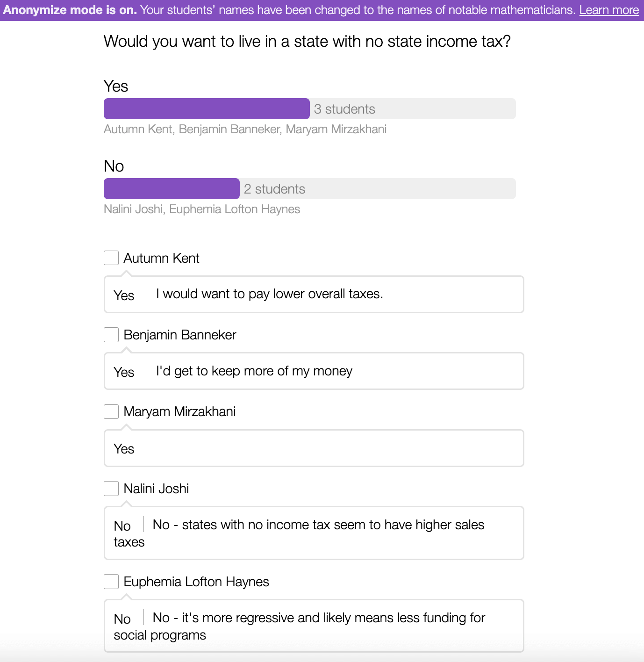
Task: Click the 'Would you want to live' question title
Action: coord(307,41)
